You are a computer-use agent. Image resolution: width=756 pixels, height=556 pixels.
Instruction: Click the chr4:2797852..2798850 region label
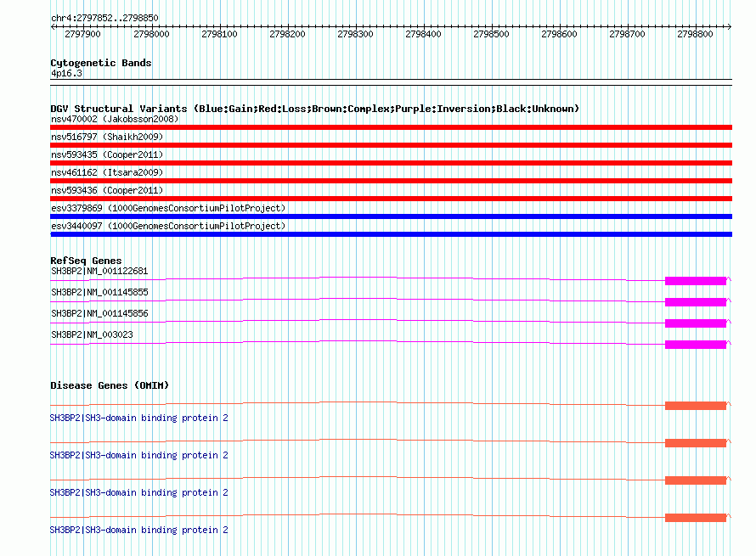click(104, 19)
